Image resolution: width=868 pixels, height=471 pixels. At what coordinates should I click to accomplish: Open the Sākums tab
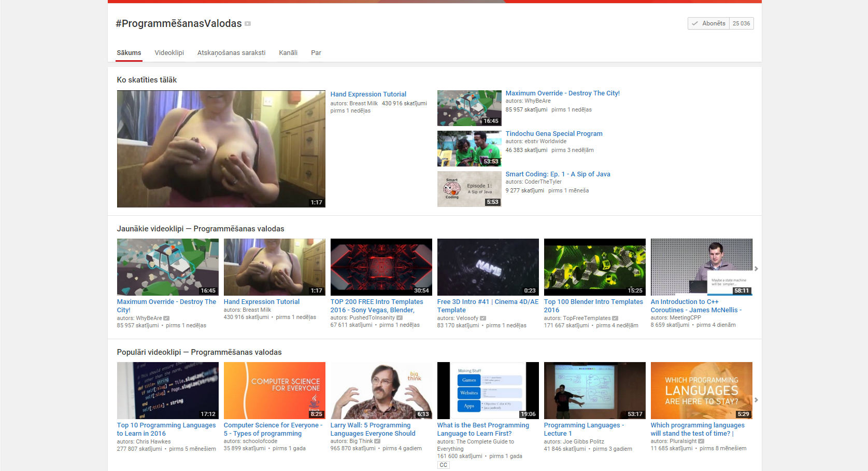129,53
